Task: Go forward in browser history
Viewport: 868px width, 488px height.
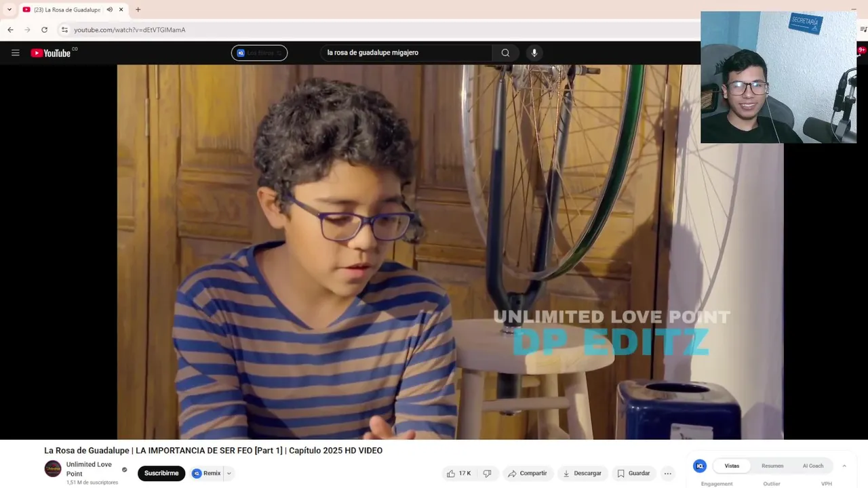Action: [x=27, y=30]
